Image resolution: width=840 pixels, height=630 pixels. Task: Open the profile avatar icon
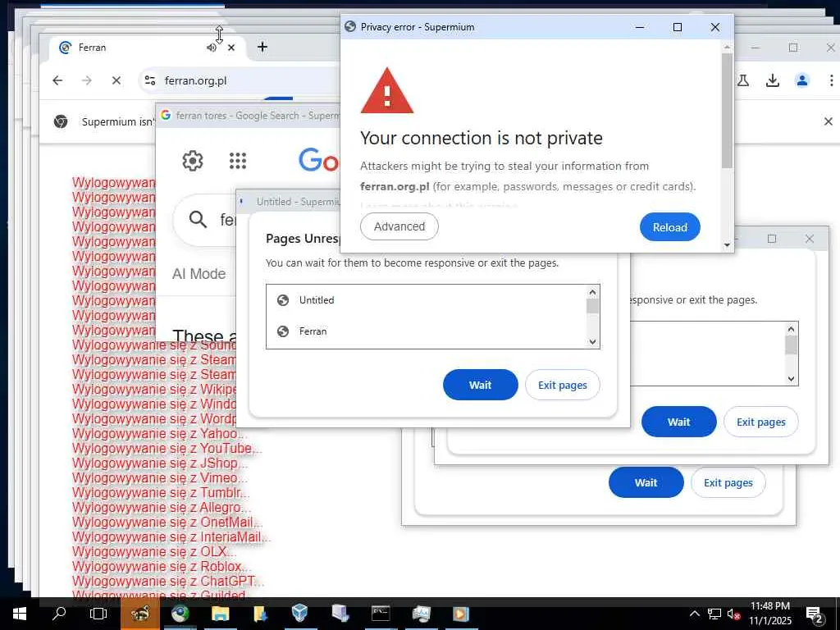[802, 80]
